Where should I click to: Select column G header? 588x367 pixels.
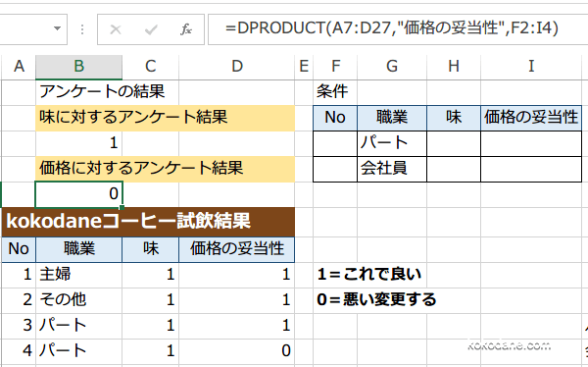(392, 67)
